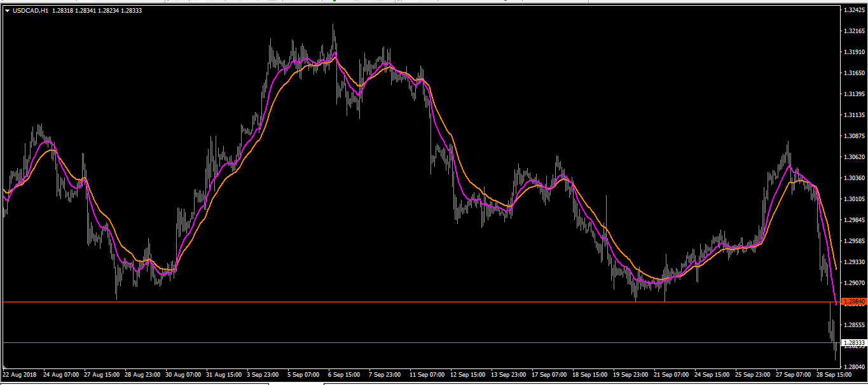Click the 1.30620 price scale label
This screenshot has width=868, height=385.
[853, 157]
